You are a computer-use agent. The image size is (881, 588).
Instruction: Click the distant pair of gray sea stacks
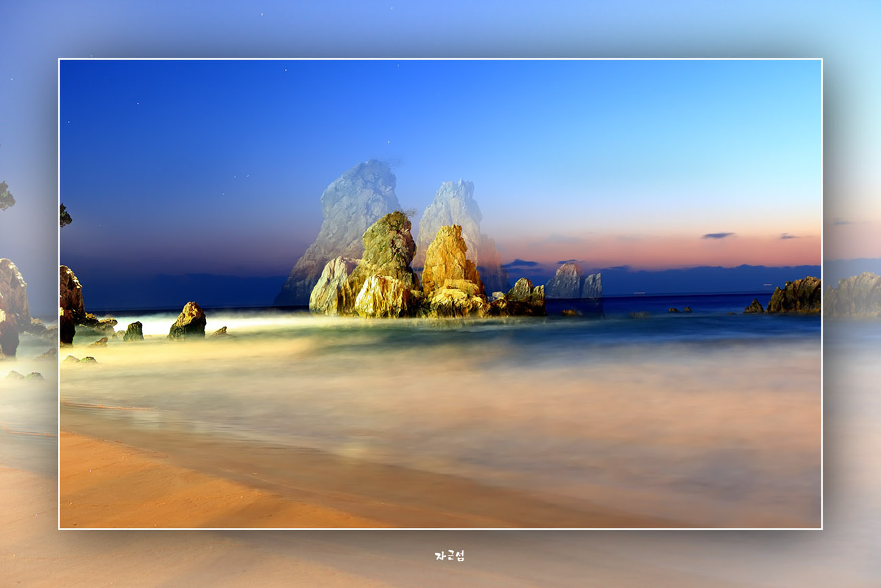[573, 282]
